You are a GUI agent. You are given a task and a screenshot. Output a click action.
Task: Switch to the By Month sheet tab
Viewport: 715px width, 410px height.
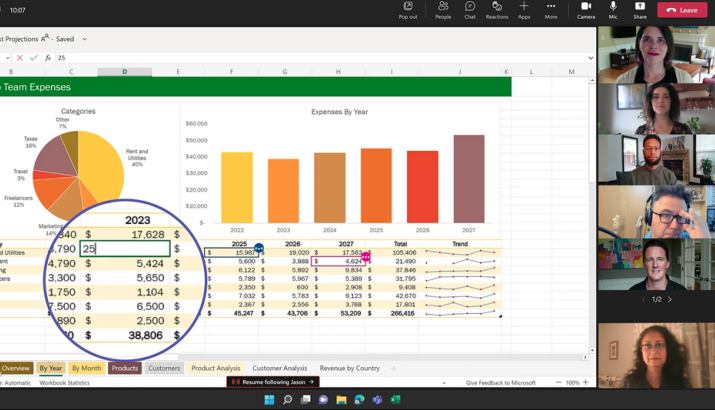click(x=87, y=368)
